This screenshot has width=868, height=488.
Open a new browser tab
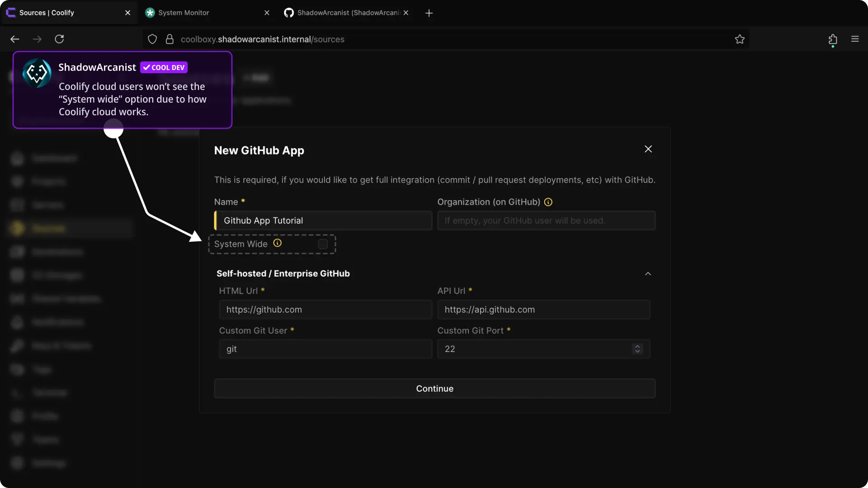(x=429, y=13)
